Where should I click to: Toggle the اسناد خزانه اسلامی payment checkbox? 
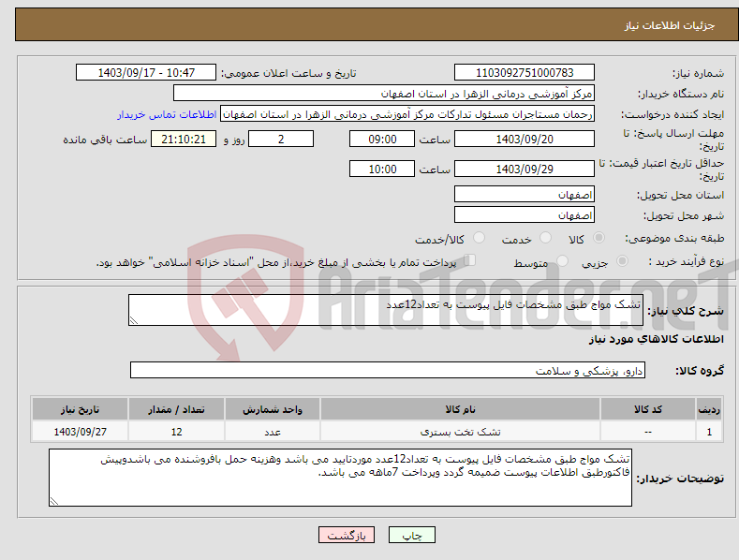[469, 259]
